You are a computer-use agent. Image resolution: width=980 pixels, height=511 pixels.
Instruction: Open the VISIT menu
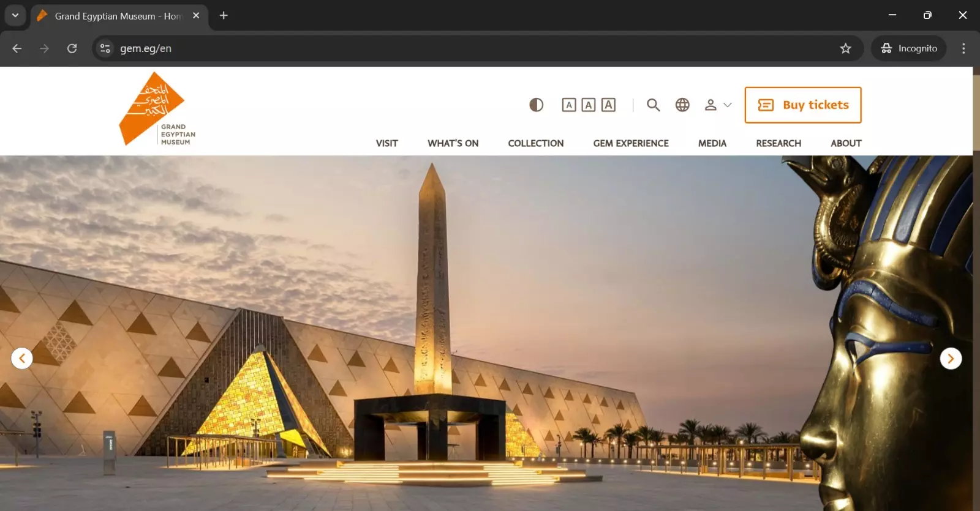point(386,143)
